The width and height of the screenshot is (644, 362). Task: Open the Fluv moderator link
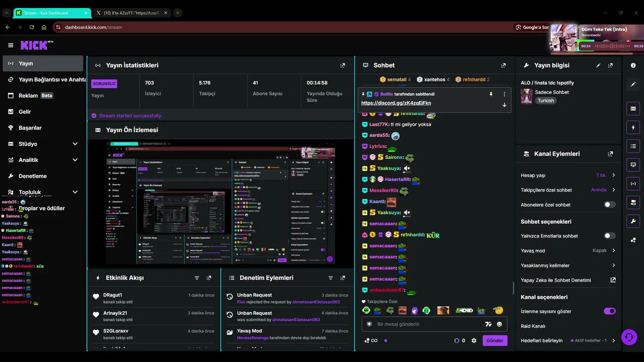click(x=241, y=302)
